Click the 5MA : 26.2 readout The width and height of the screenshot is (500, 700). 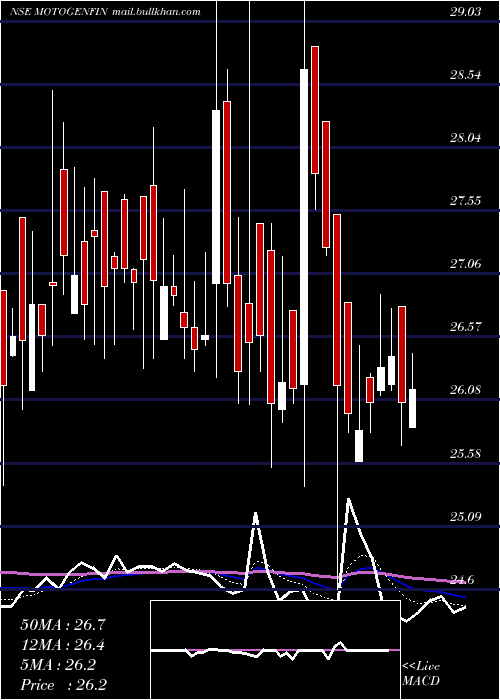(58, 665)
